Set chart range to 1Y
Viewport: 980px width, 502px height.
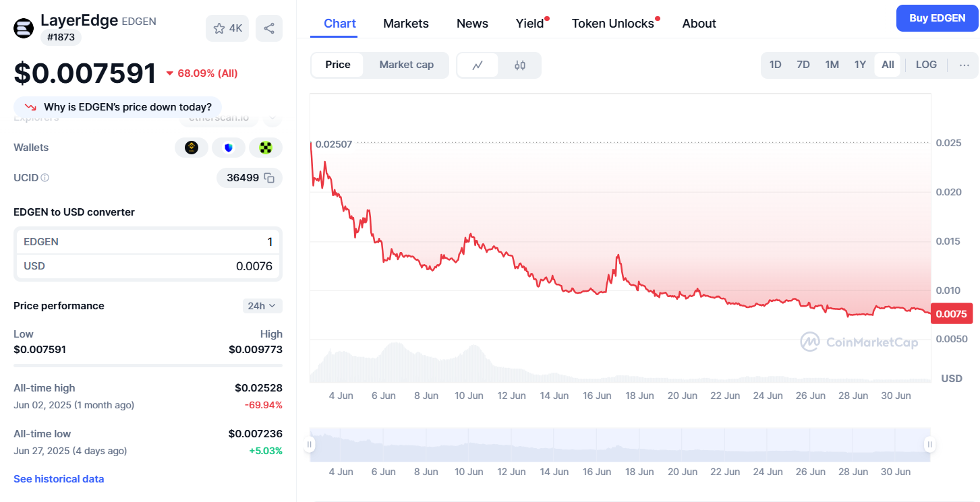coord(860,65)
